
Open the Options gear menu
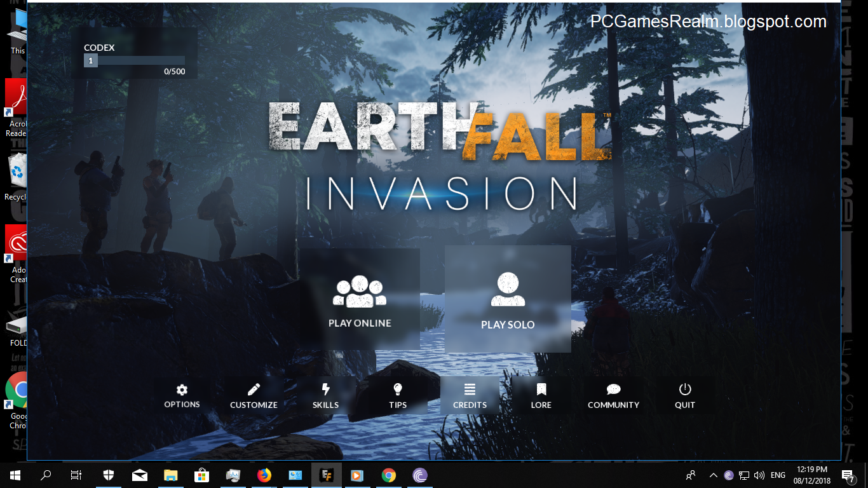[182, 395]
